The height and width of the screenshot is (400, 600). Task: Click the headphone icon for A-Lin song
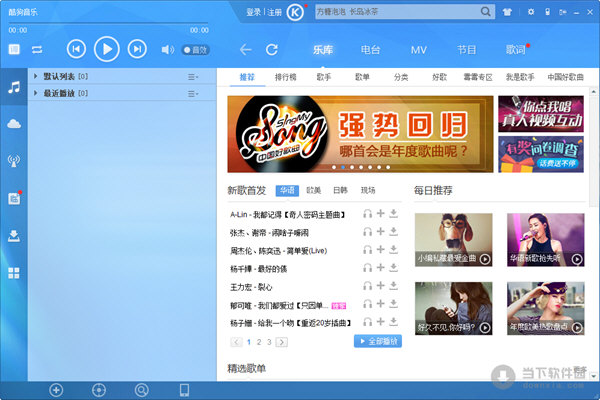pyautogui.click(x=367, y=214)
